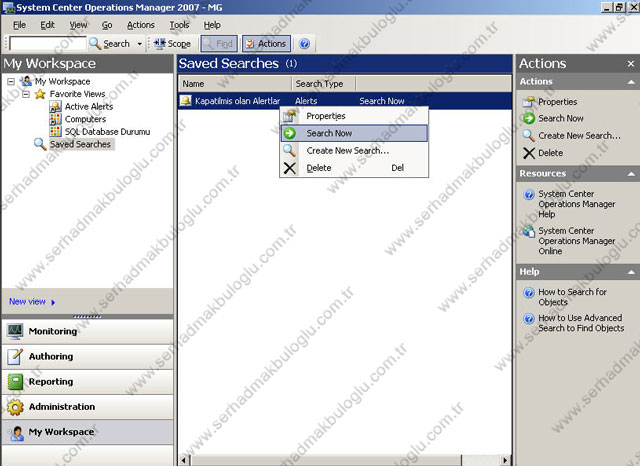Viewport: 640px width, 466px height.
Task: Choose Properties from the context menu
Action: click(x=354, y=116)
